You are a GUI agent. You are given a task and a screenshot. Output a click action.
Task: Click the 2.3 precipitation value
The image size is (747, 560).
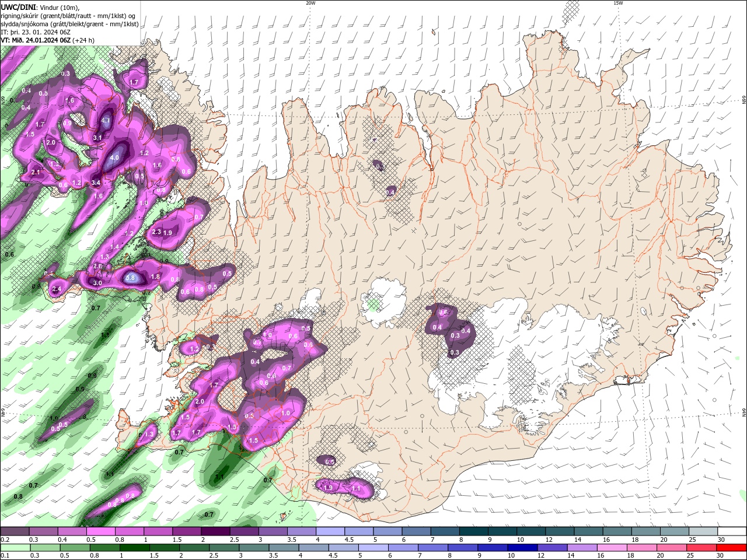tap(156, 232)
